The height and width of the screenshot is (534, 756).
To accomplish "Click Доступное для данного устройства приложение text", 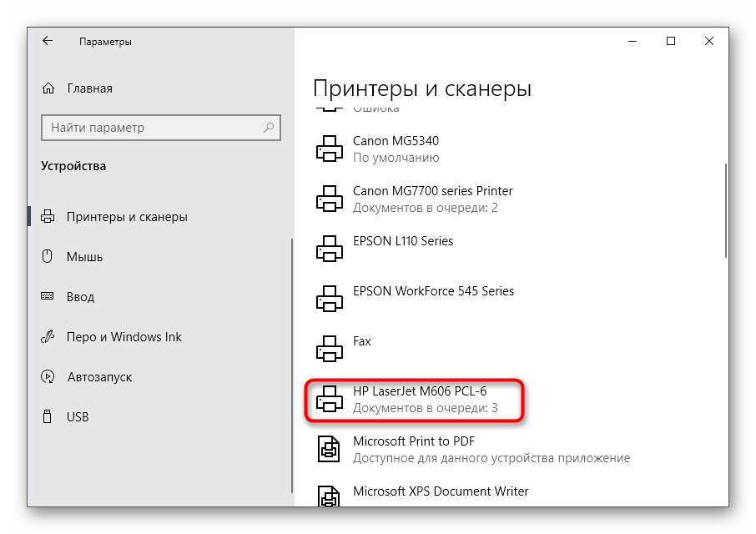I will point(491,458).
